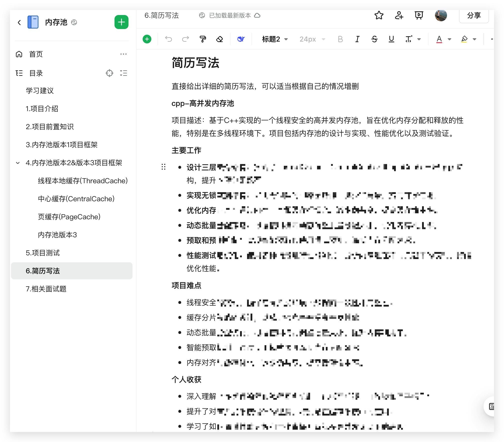The width and height of the screenshot is (504, 442).
Task: Click the user avatar thumbnail
Action: [441, 16]
